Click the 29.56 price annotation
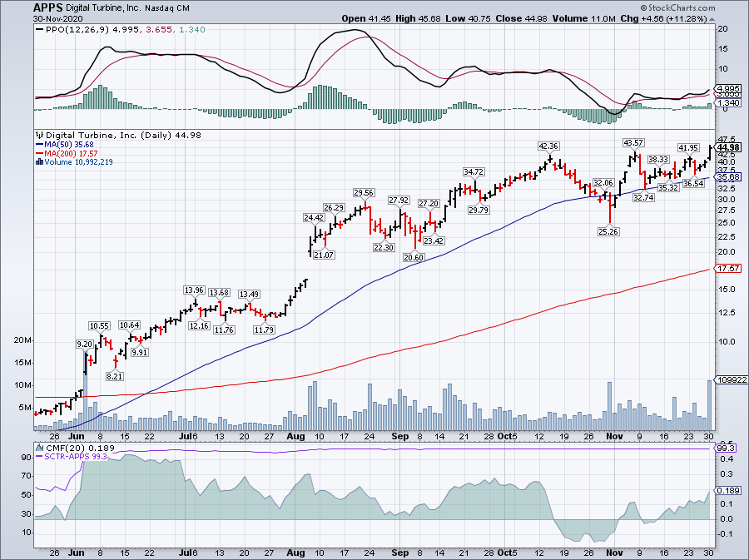The height and width of the screenshot is (560, 749). click(x=364, y=193)
